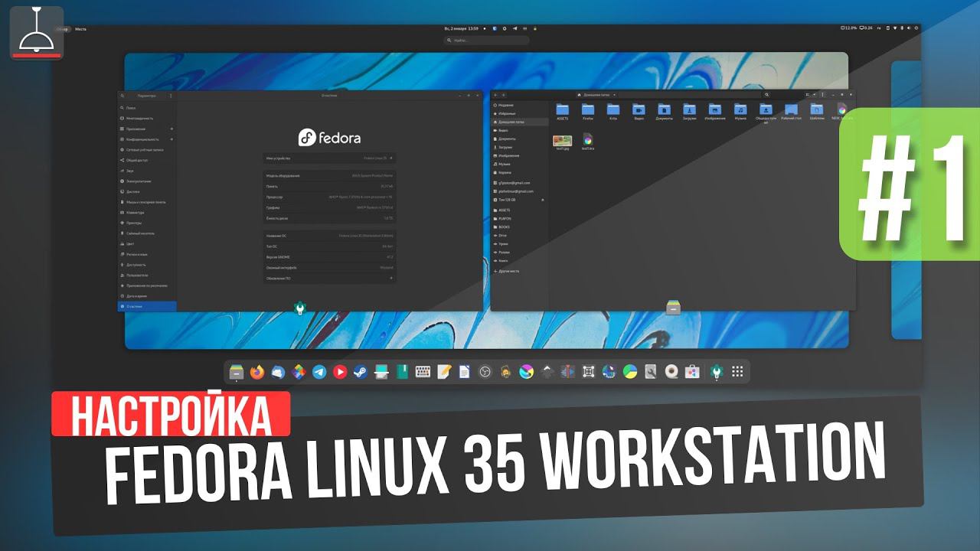Open the scanner app icon in dock
980x551 pixels.
381,372
